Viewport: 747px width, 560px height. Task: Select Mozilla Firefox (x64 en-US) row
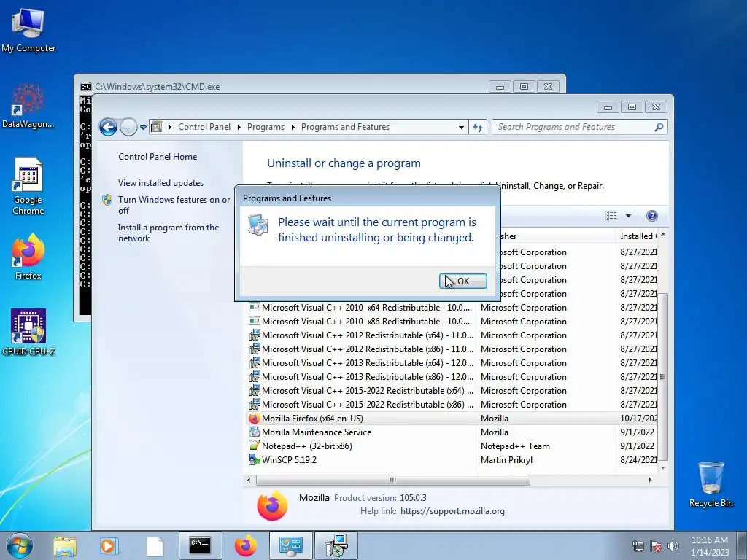[x=452, y=419]
